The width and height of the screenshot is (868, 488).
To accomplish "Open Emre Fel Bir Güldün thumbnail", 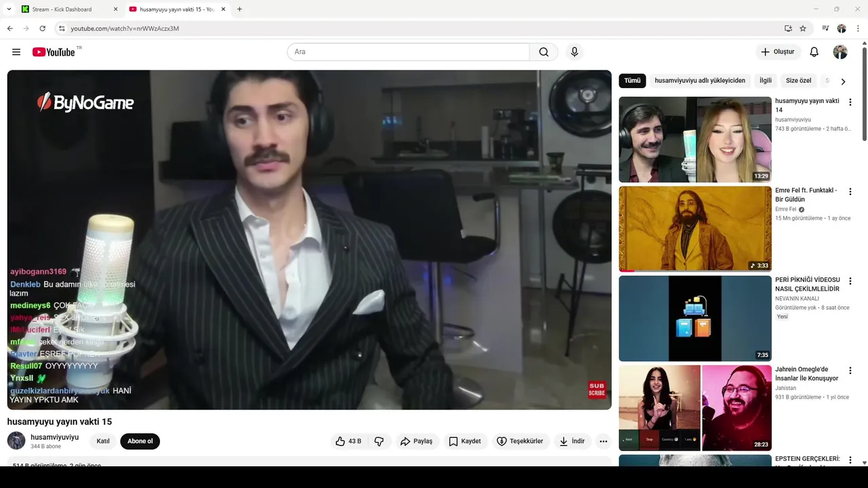I will click(x=695, y=229).
